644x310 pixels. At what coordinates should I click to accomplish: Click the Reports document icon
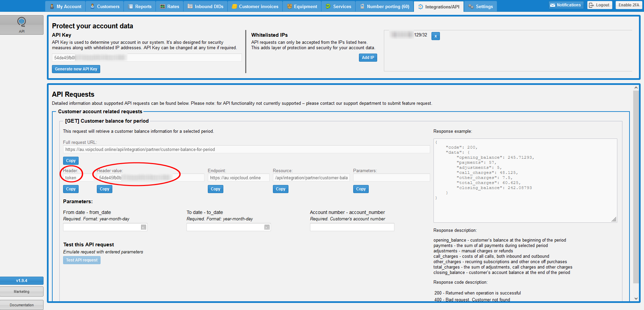point(131,6)
